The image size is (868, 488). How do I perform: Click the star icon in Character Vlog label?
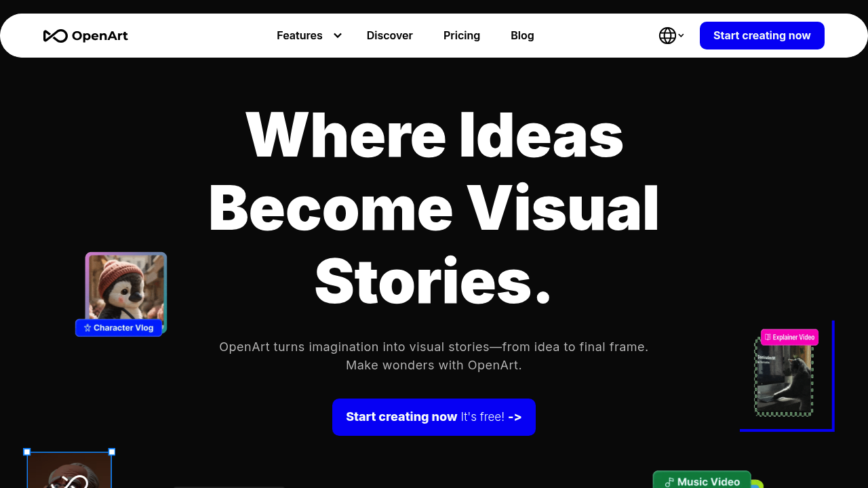click(87, 328)
